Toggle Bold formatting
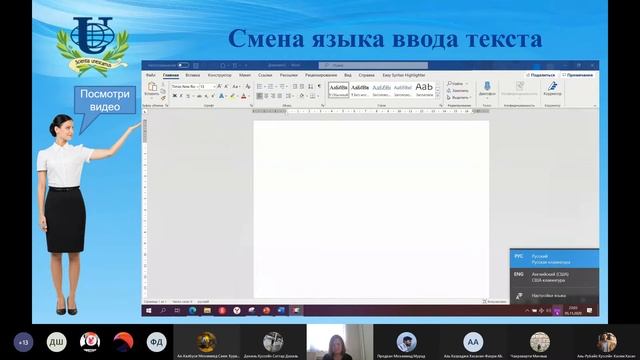Image resolution: width=640 pixels, height=360 pixels. coord(175,96)
